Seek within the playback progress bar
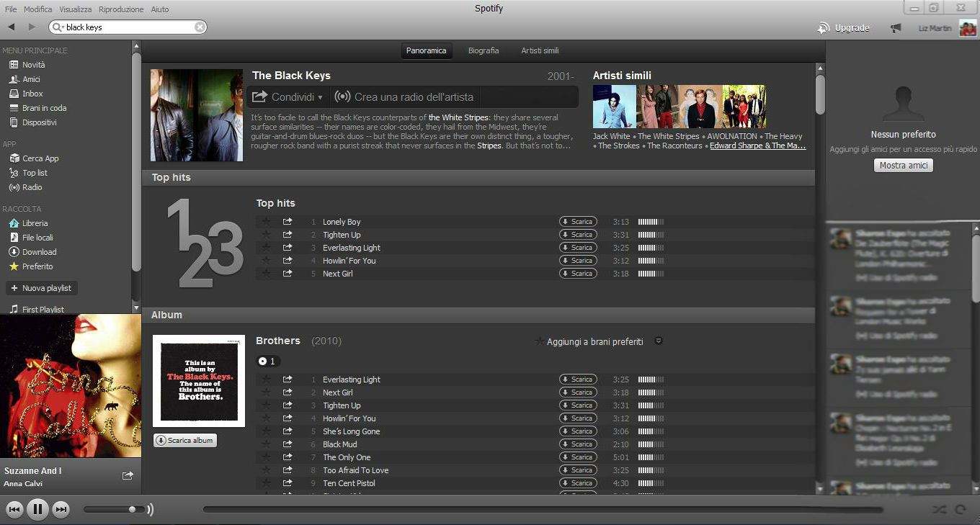 [543, 510]
